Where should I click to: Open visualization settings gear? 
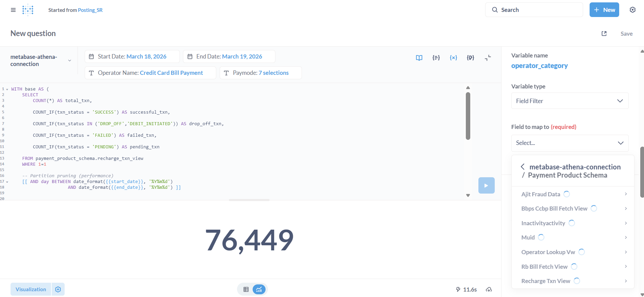(58, 289)
